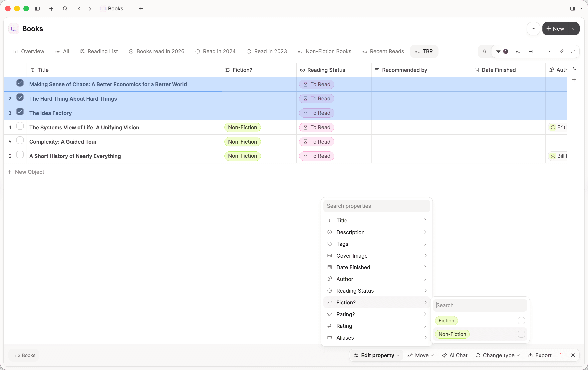Select Cover Image in the properties list
This screenshot has height=370, width=588.
click(377, 256)
